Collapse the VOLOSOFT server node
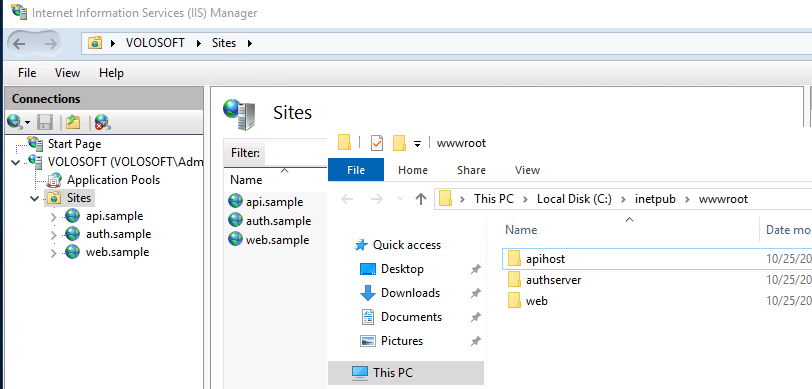The height and width of the screenshot is (389, 812). tap(16, 162)
